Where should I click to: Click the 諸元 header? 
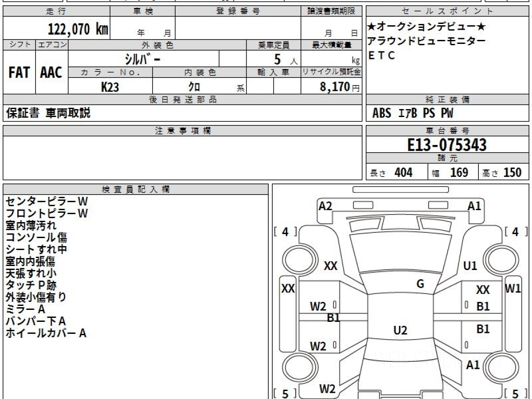(447, 158)
